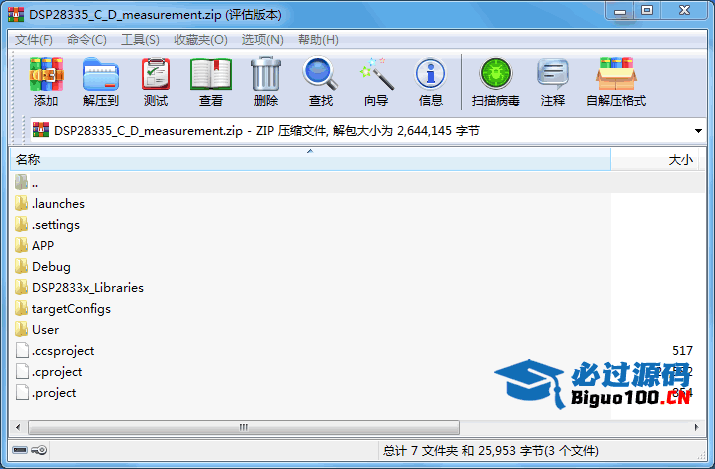Click the DSP2833x_Libraries name text
Image resolution: width=715 pixels, height=469 pixels.
point(88,288)
